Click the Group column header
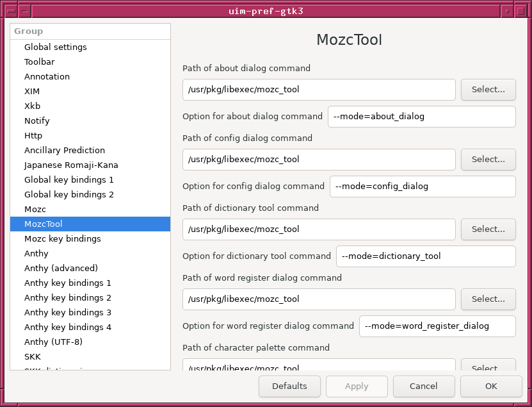 click(x=90, y=31)
